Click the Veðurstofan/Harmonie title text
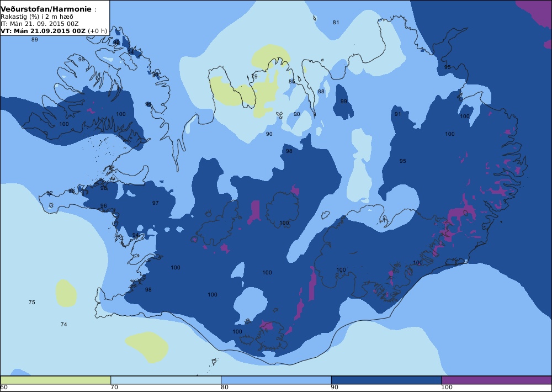Image resolution: width=552 pixels, height=392 pixels. tap(46, 9)
